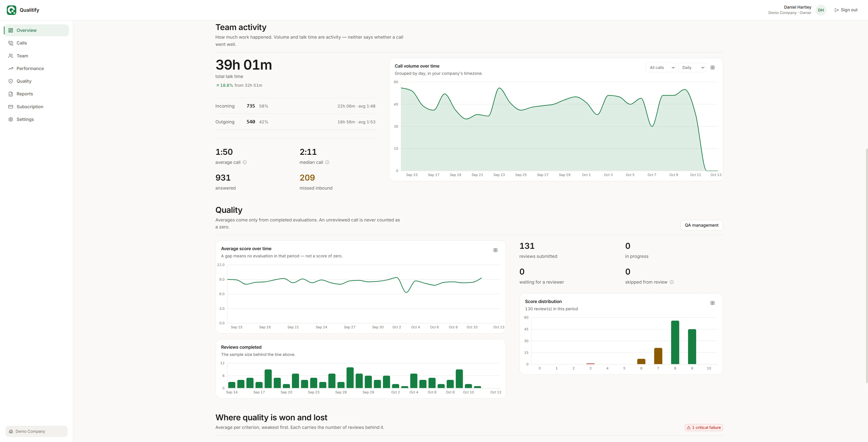Open the All calls filter dropdown
This screenshot has height=442, width=868.
(661, 68)
